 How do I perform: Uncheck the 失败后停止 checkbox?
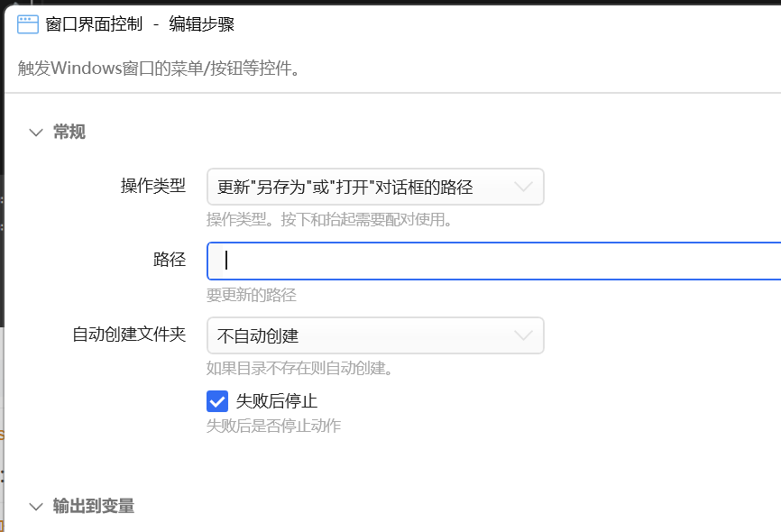click(217, 401)
